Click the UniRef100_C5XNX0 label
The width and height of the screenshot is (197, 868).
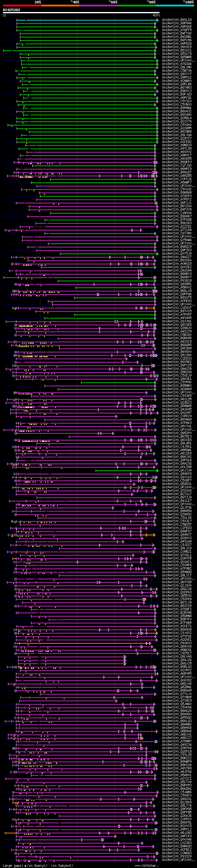click(x=177, y=104)
